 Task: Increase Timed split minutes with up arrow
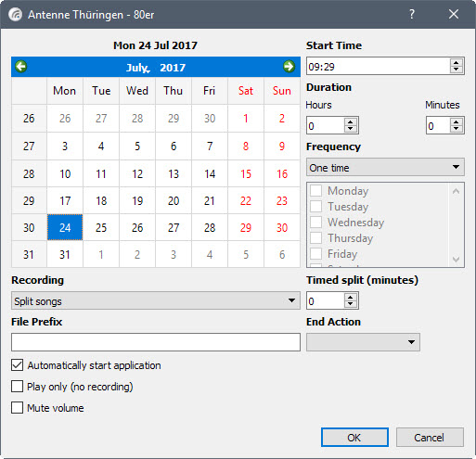click(350, 297)
